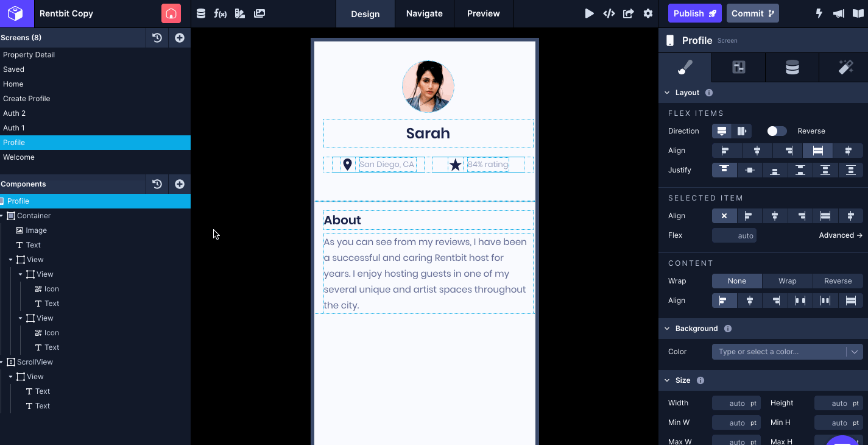This screenshot has width=868, height=445.
Task: Click the Flex value input
Action: click(x=735, y=235)
